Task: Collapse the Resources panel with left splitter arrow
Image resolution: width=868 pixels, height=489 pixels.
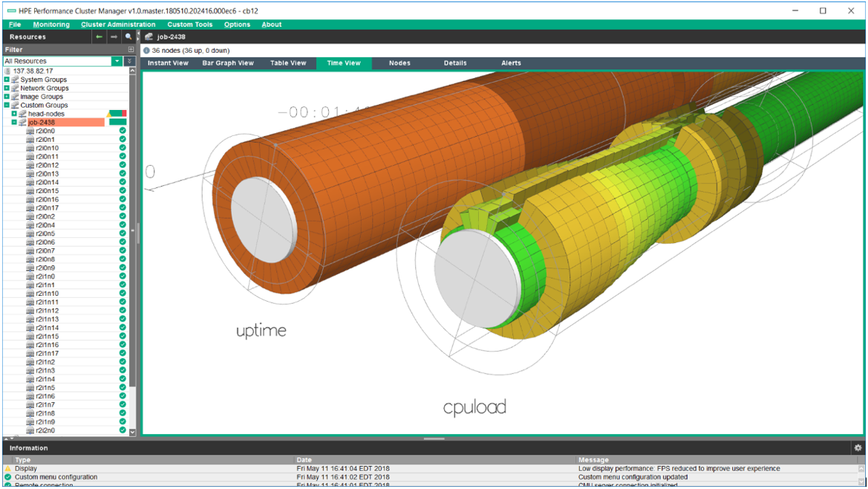Action: 138,34
